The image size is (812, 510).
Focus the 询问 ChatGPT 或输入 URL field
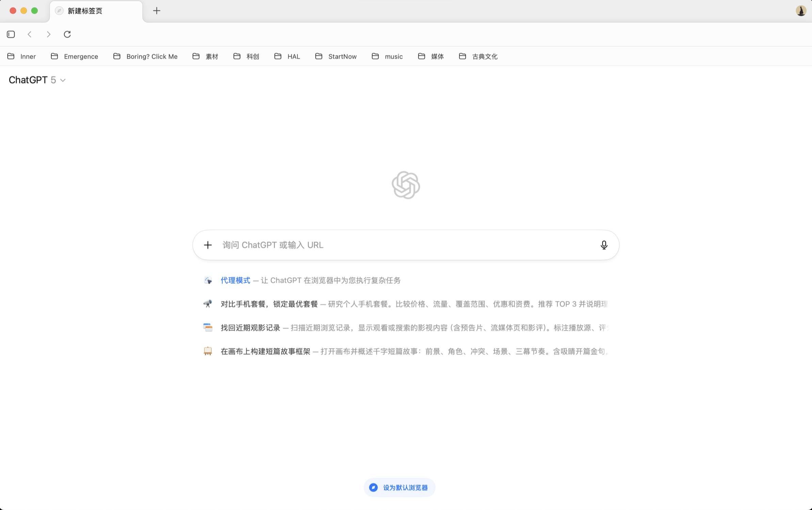tap(405, 245)
